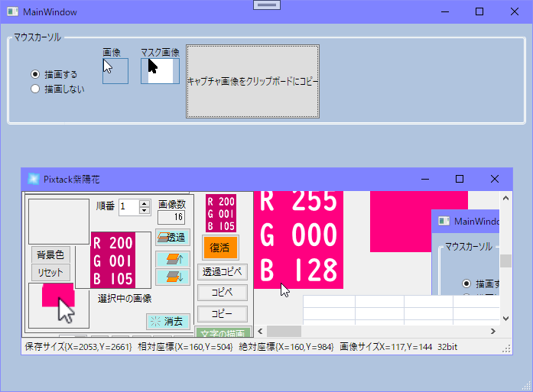Click the Pixtack vertical scroll up arrow
The height and width of the screenshot is (392, 533).
point(505,198)
